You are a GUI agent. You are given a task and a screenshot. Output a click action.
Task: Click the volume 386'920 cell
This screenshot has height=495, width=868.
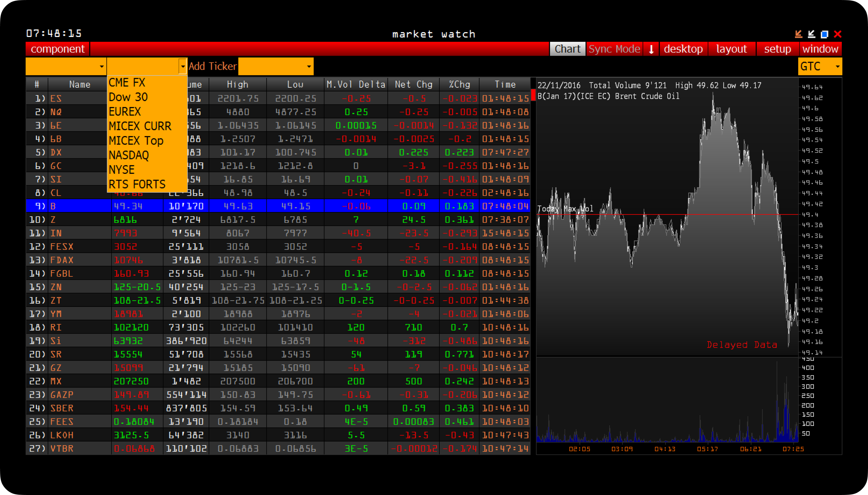186,341
